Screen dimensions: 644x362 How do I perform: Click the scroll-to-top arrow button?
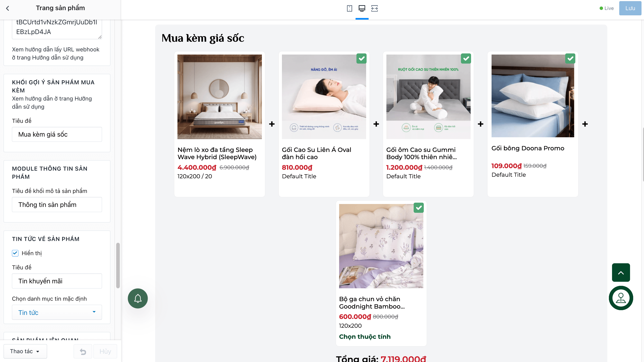tap(621, 273)
